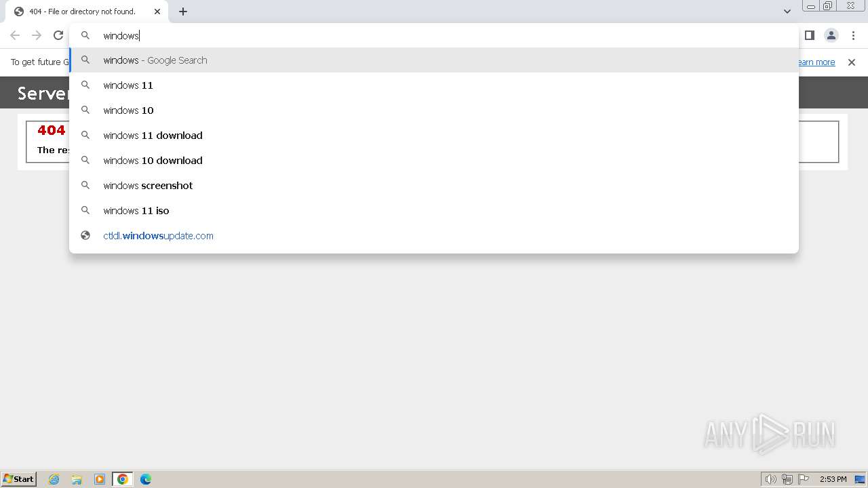The width and height of the screenshot is (868, 488).
Task: Click the volume speaker tray icon
Action: click(770, 479)
